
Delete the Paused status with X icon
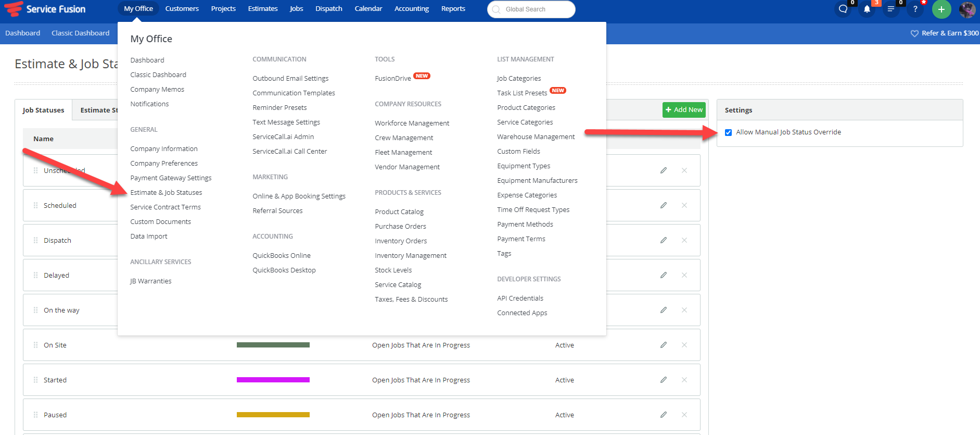click(x=684, y=415)
